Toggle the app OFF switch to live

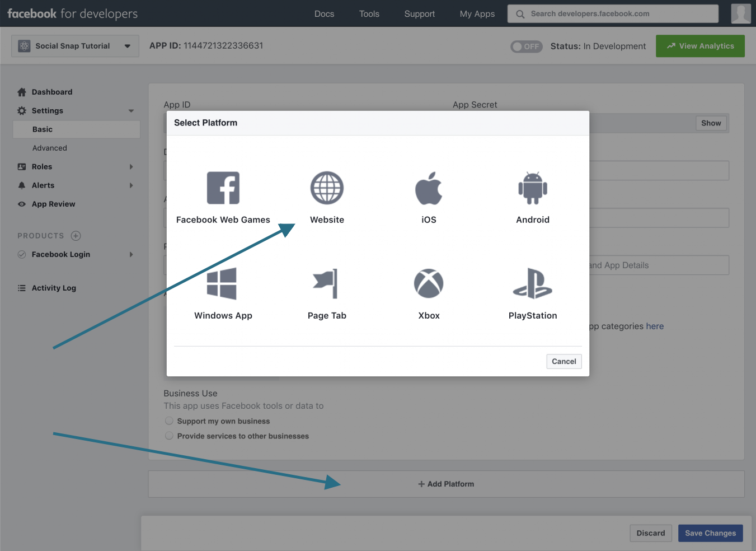coord(526,46)
